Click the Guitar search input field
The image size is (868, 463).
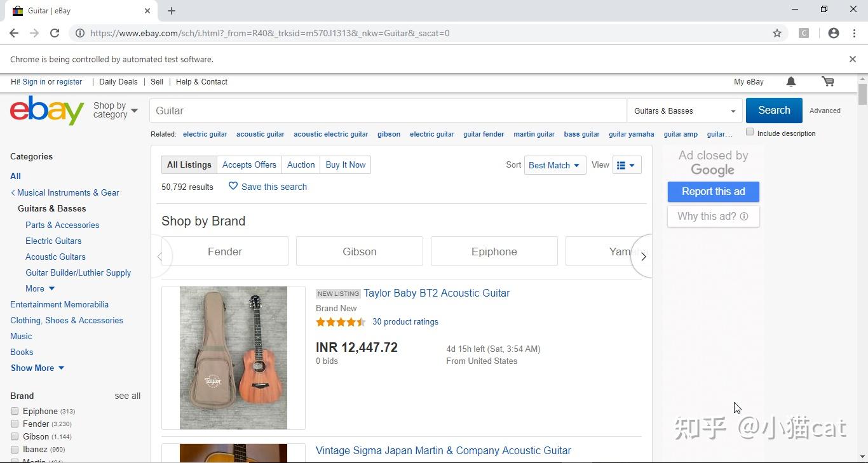[388, 111]
